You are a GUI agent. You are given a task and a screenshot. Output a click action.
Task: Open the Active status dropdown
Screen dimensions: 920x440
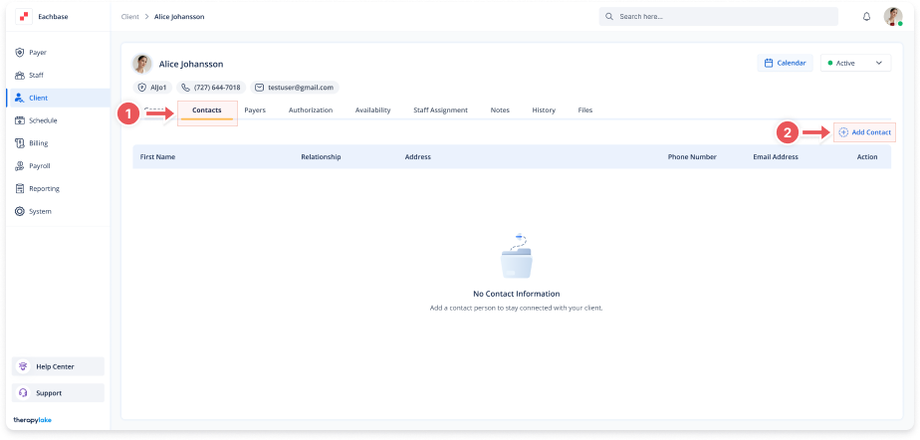[x=855, y=63]
